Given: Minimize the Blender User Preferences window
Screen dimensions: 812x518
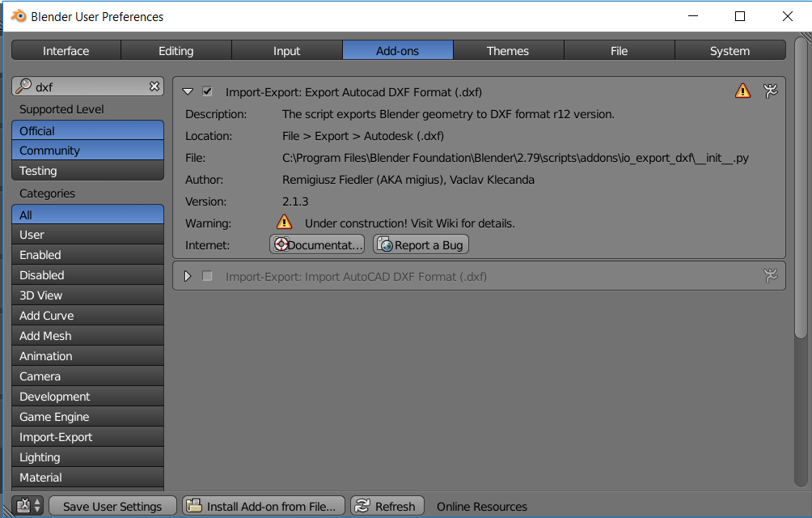Looking at the screenshot, I should pos(693,16).
